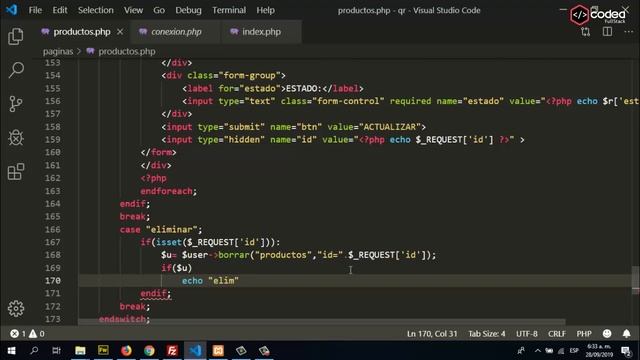This screenshot has height=360, width=640.
Task: Open Windows taskbar search
Action: [x=34, y=351]
